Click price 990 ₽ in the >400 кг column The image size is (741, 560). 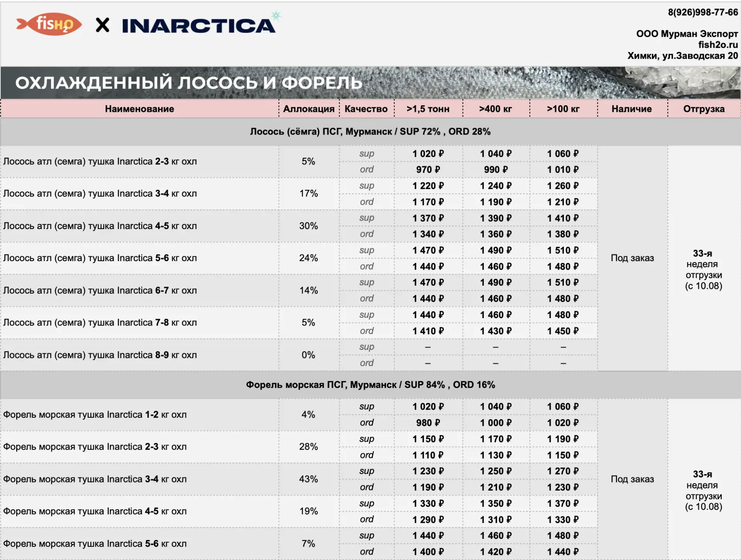pyautogui.click(x=496, y=170)
